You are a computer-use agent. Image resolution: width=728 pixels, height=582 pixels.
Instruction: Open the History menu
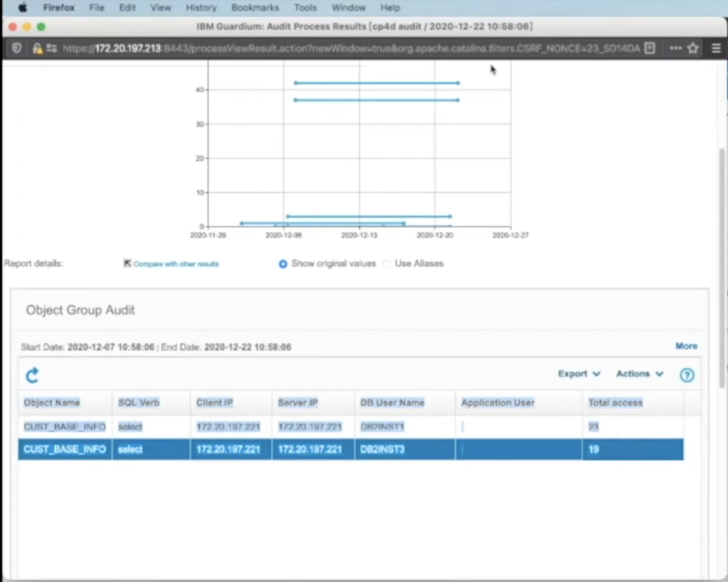click(201, 8)
